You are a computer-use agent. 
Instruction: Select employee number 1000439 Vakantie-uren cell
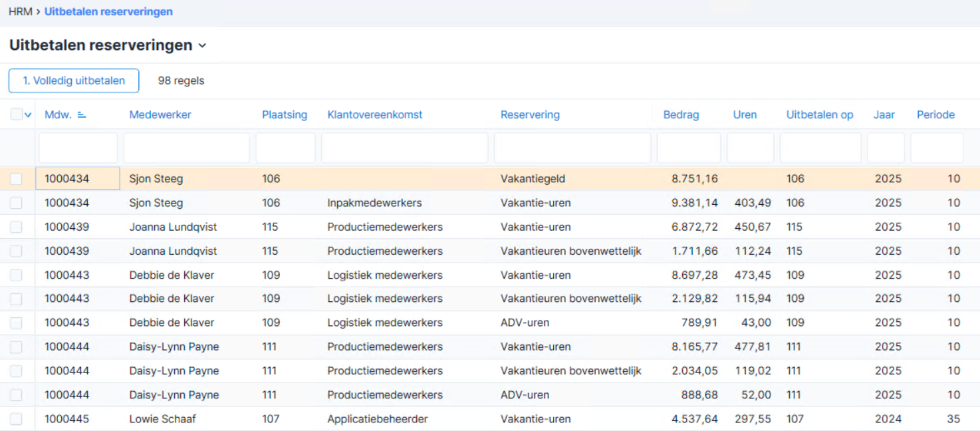67,227
